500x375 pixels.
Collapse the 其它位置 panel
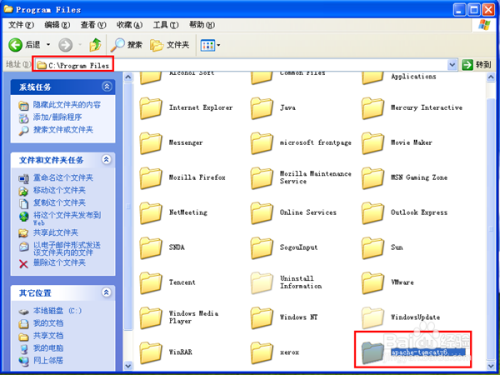(106, 292)
